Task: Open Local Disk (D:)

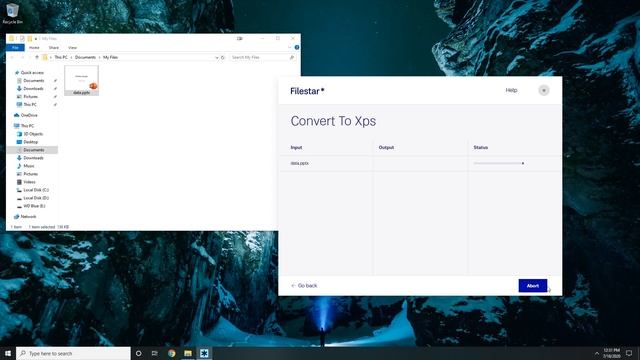Action: pos(36,198)
